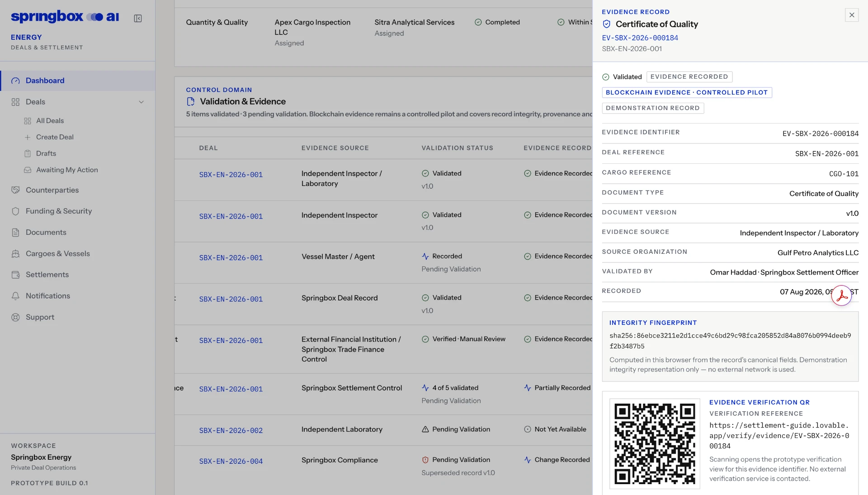Click the Validation Status column header
This screenshot has height=495, width=868.
pos(457,148)
